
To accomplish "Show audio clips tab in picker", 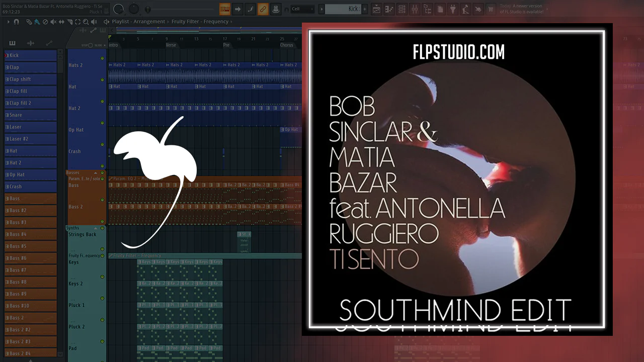I will pos(31,43).
